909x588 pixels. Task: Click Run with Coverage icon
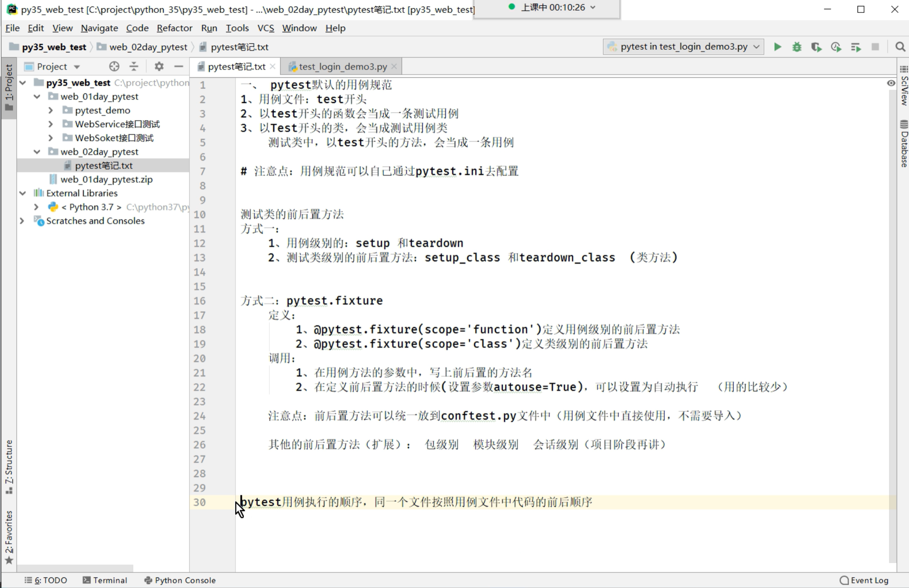tap(817, 47)
